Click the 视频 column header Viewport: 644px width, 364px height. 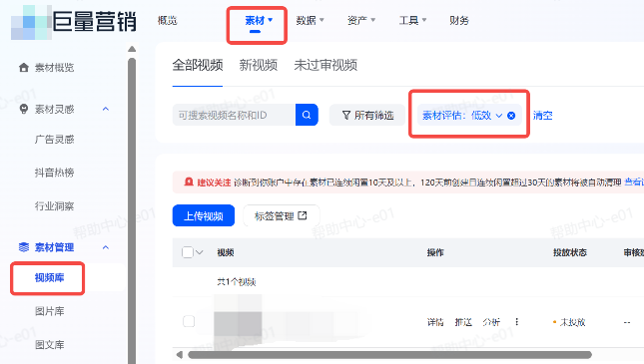226,252
